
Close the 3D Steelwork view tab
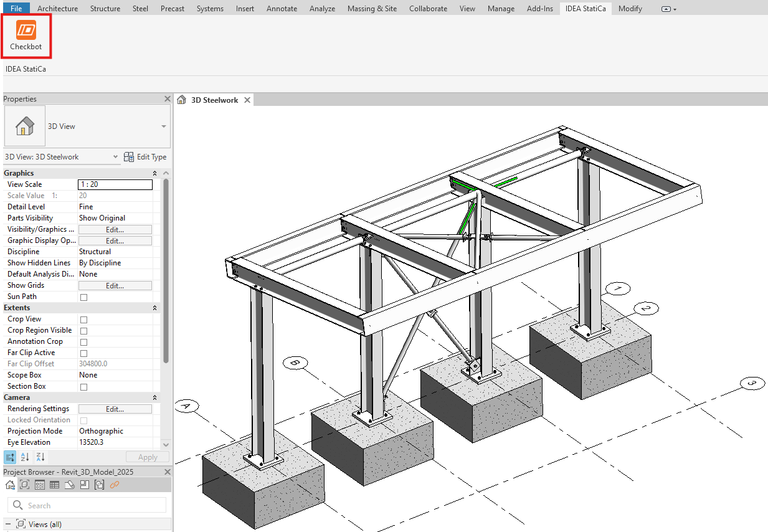(247, 100)
